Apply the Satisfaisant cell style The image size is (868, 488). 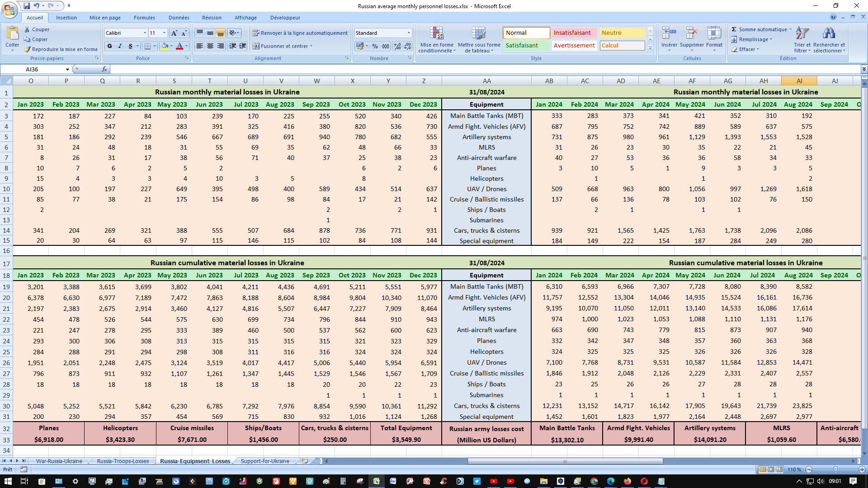526,46
